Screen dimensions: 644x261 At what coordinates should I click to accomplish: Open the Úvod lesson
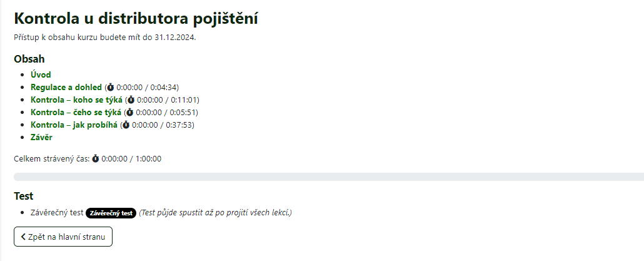(41, 74)
